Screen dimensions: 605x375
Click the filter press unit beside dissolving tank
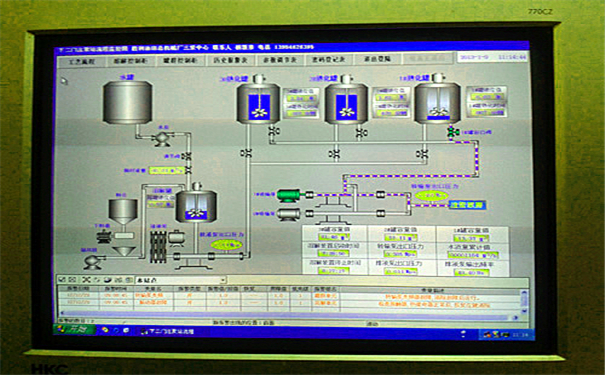158,247
